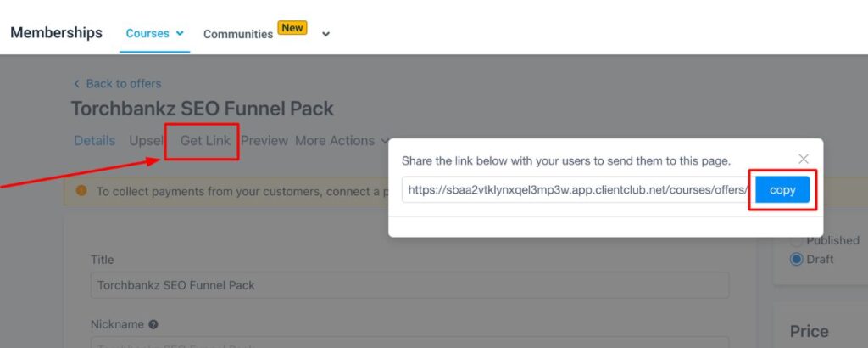Viewport: 868px width, 348px height.
Task: Click the New badge next to Communities
Action: (292, 28)
